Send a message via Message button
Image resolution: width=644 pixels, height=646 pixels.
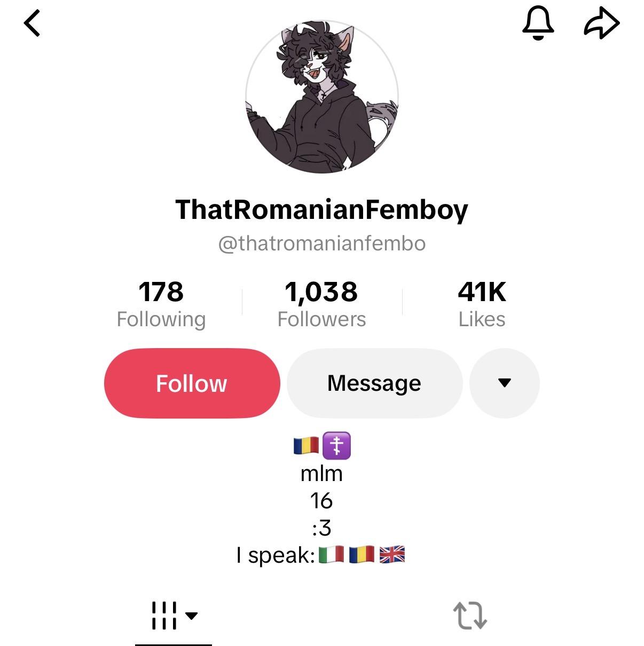374,383
